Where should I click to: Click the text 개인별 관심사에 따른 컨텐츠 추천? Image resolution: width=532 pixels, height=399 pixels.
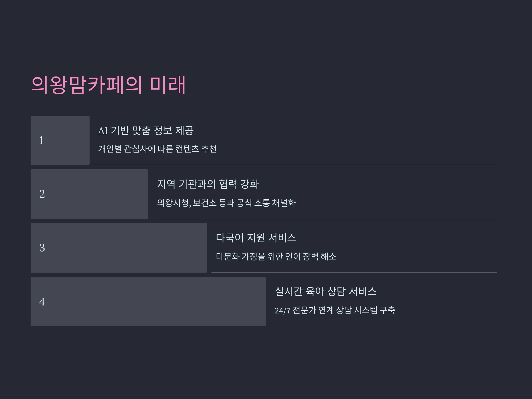(x=157, y=149)
